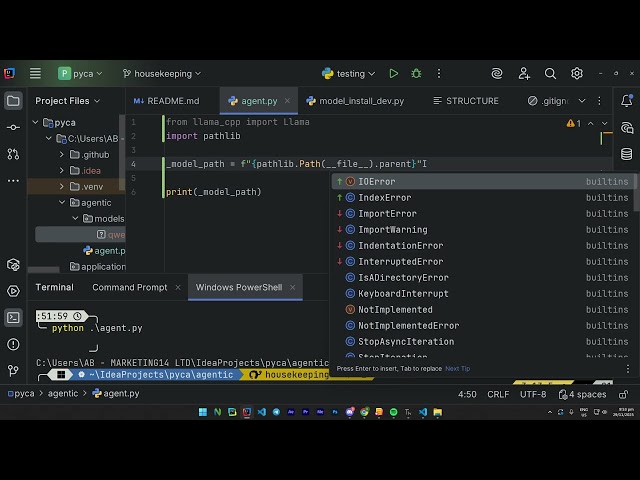The width and height of the screenshot is (640, 480).
Task: Switch to the README.md tab
Action: tap(167, 101)
